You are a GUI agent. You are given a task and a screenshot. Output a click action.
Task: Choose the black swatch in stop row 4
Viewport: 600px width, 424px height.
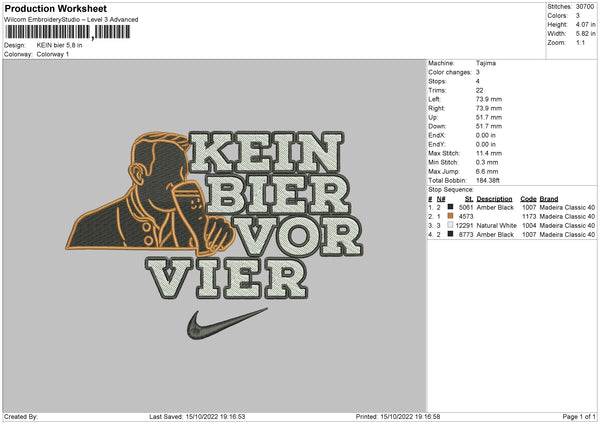[x=450, y=234]
